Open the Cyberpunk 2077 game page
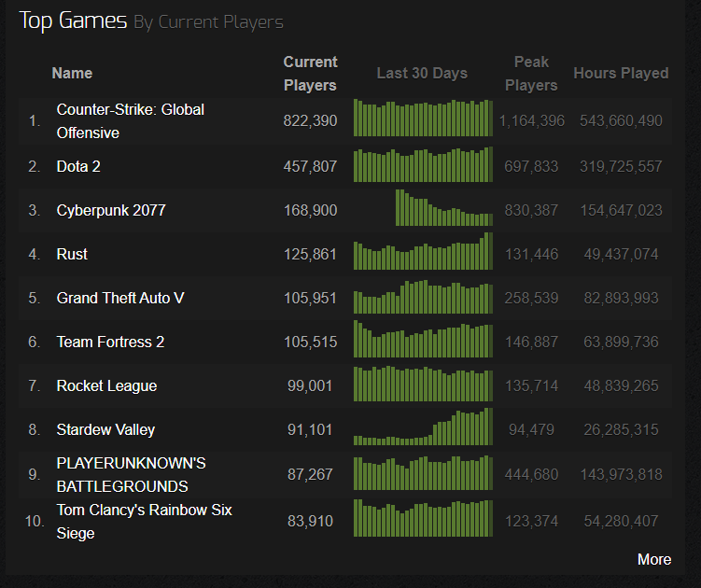 pos(111,210)
